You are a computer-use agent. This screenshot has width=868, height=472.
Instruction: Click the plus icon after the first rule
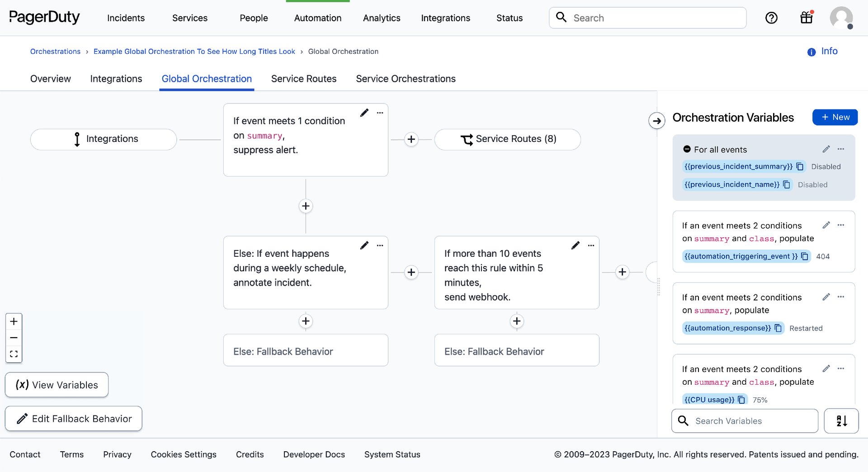point(411,139)
